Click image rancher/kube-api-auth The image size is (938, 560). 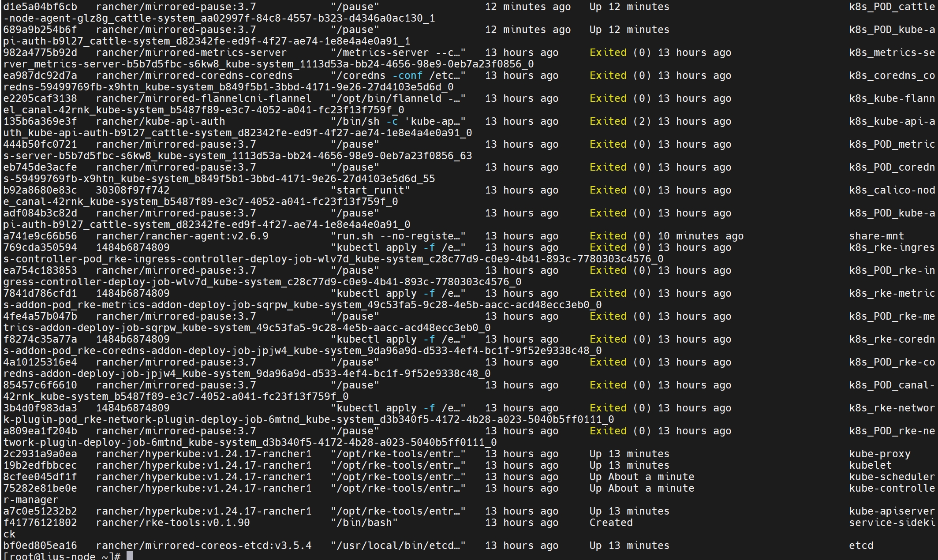161,122
